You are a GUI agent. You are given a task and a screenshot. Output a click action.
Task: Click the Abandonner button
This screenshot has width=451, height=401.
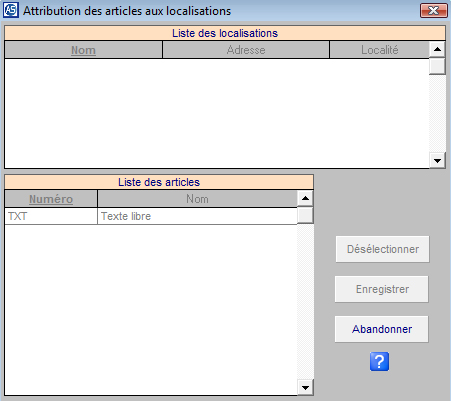click(x=382, y=329)
